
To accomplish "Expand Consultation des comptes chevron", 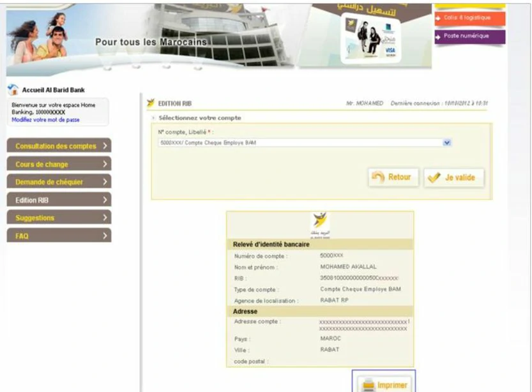I will [x=105, y=146].
